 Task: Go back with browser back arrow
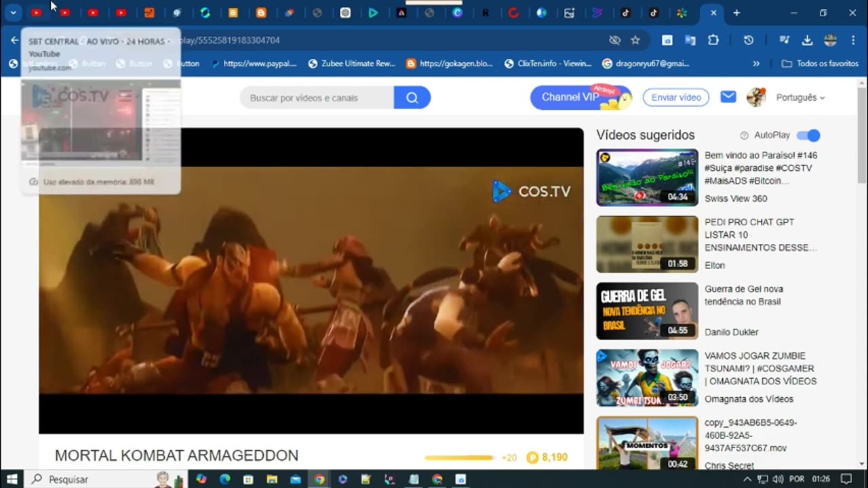point(14,40)
